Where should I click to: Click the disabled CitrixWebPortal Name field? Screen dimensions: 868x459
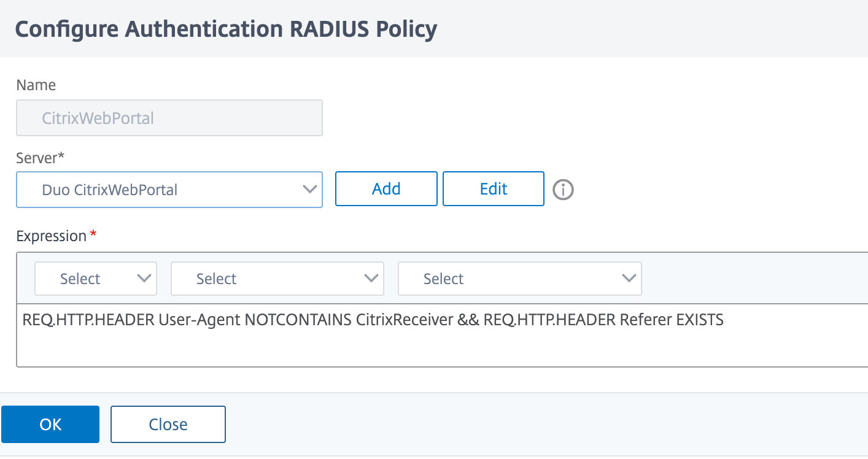pyautogui.click(x=169, y=118)
